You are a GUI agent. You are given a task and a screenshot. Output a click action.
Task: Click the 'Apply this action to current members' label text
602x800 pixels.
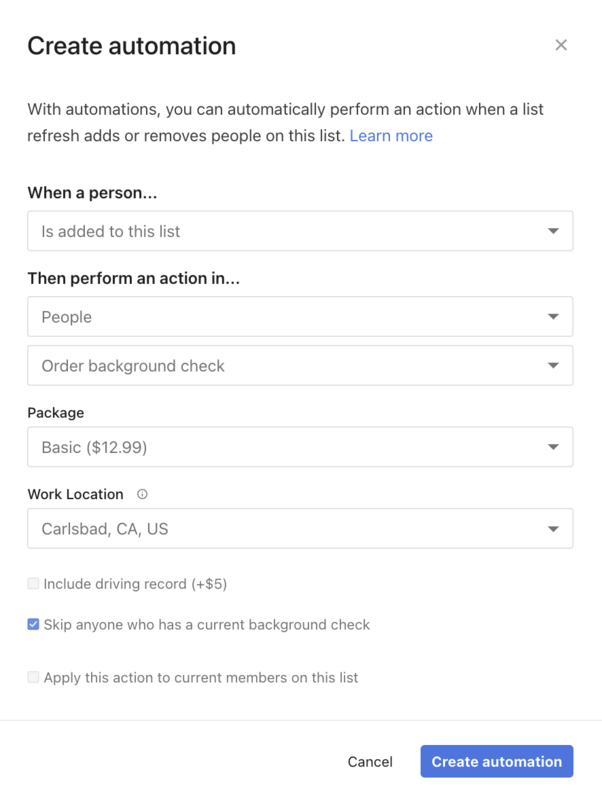(201, 677)
